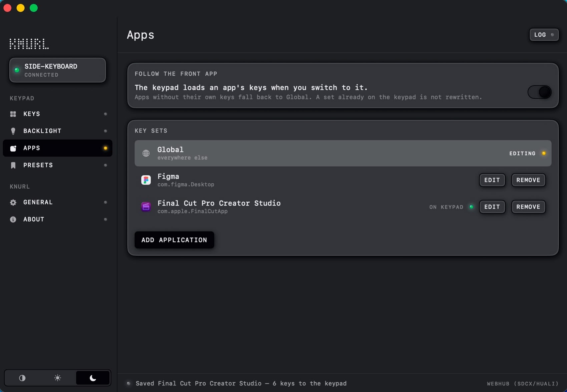Image resolution: width=567 pixels, height=392 pixels.
Task: Click 'everywhere else' subtitle text
Action: [182, 158]
